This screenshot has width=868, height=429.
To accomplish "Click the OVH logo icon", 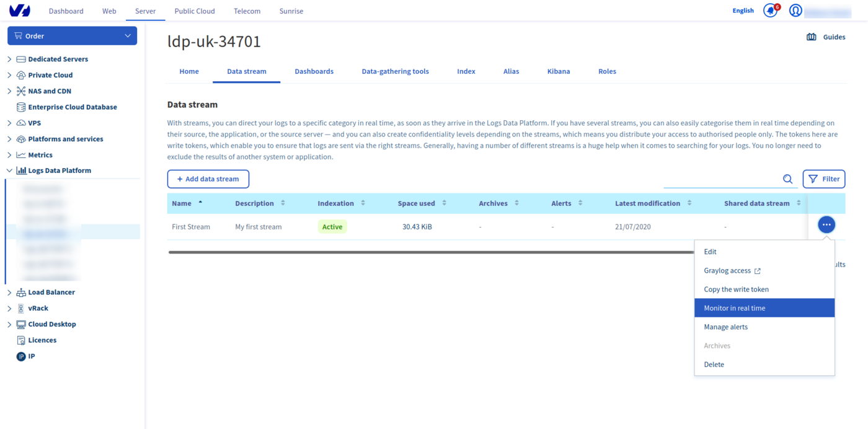I will 20,11.
